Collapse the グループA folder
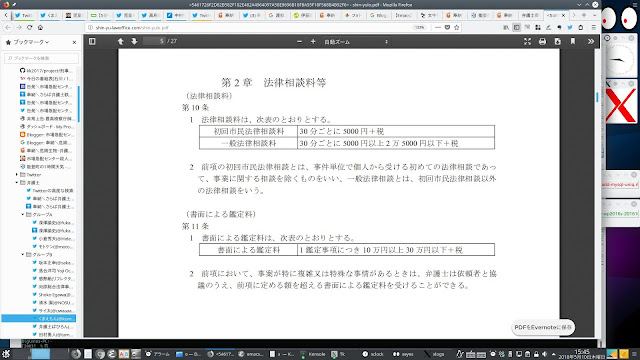The height and width of the screenshot is (360, 640). [23, 214]
